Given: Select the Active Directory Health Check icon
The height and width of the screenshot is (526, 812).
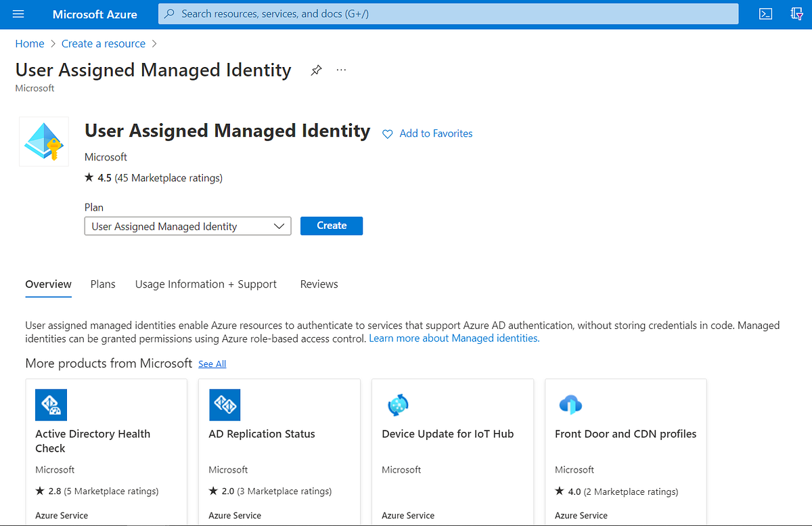Looking at the screenshot, I should 51,405.
